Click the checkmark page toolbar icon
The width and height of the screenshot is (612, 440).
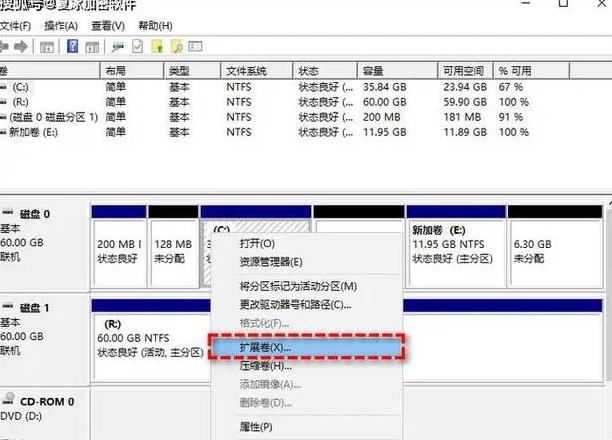click(x=137, y=47)
